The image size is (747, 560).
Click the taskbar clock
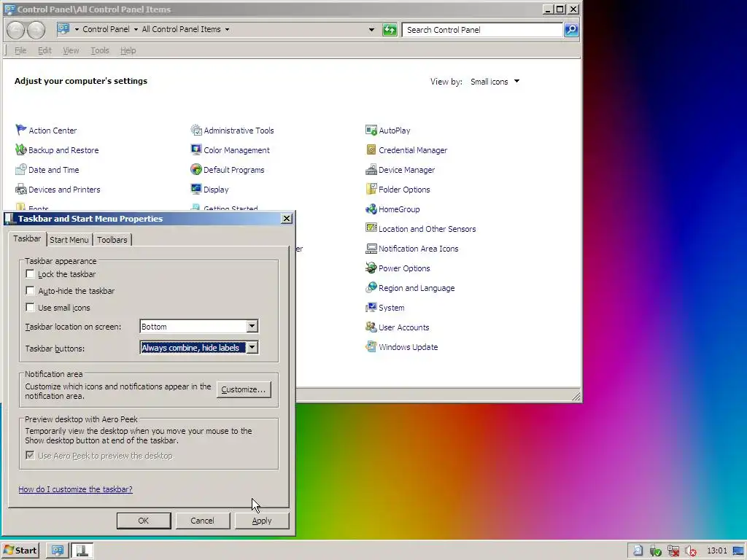(716, 551)
